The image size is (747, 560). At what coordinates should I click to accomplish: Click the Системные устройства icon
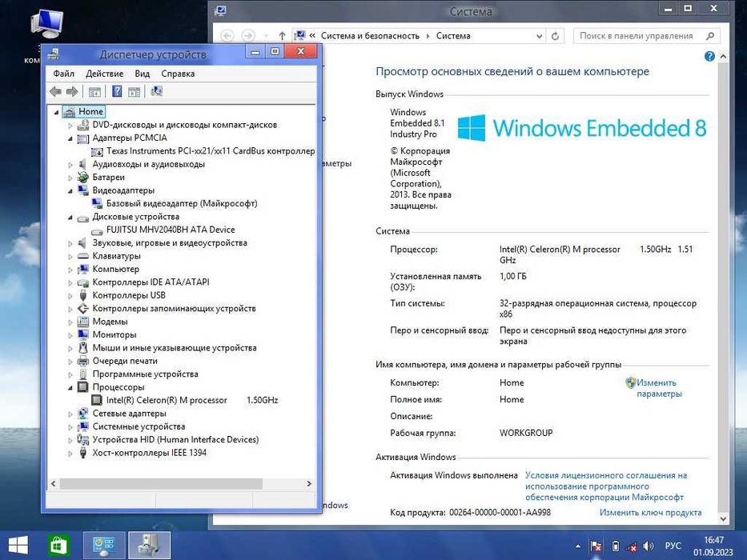point(83,426)
